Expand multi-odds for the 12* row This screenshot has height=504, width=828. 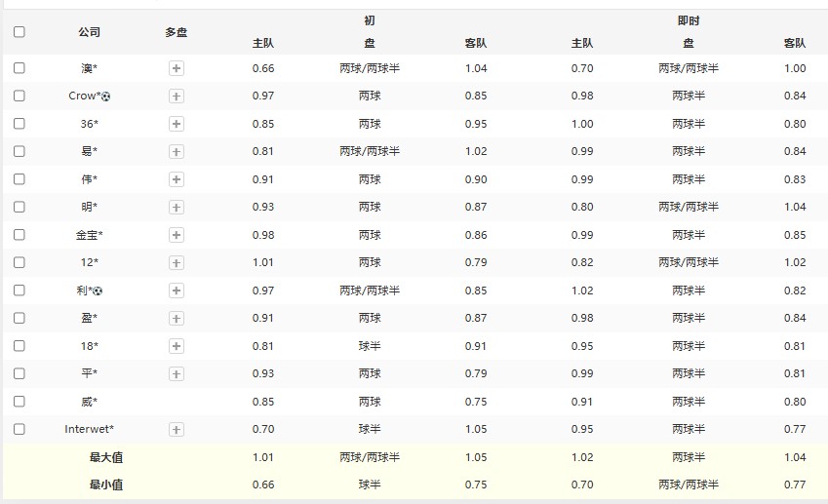click(x=177, y=263)
